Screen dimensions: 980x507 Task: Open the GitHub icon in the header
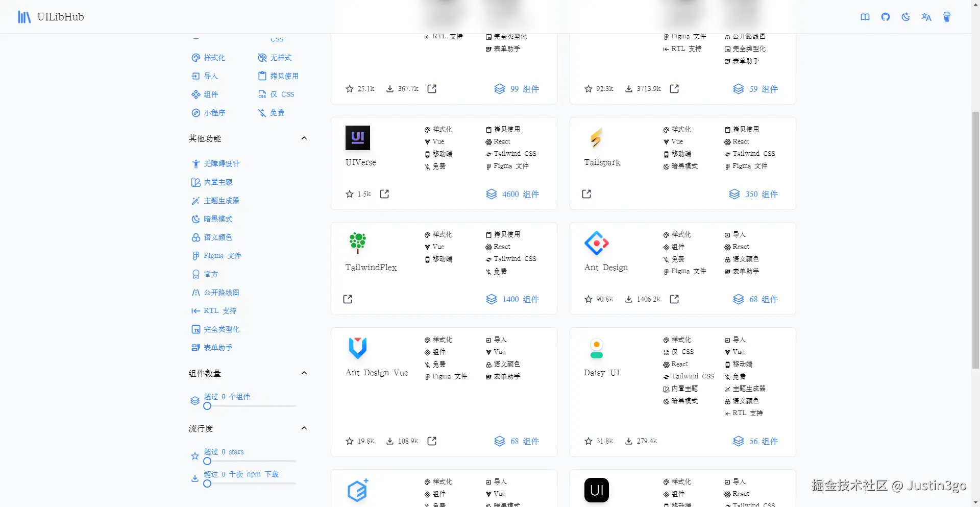tap(886, 17)
